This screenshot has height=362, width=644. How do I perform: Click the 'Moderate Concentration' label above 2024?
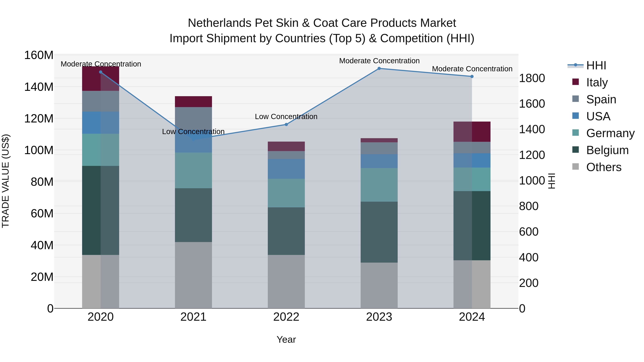pos(472,69)
